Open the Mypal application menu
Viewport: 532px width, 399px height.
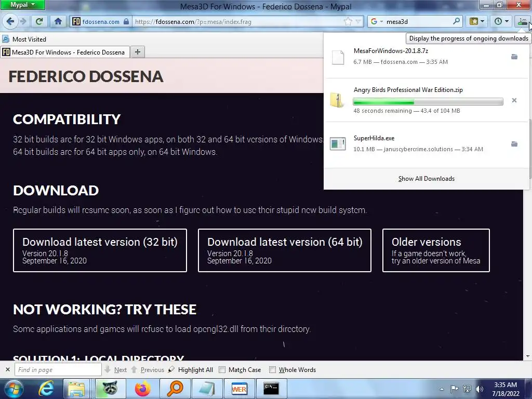coord(22,5)
